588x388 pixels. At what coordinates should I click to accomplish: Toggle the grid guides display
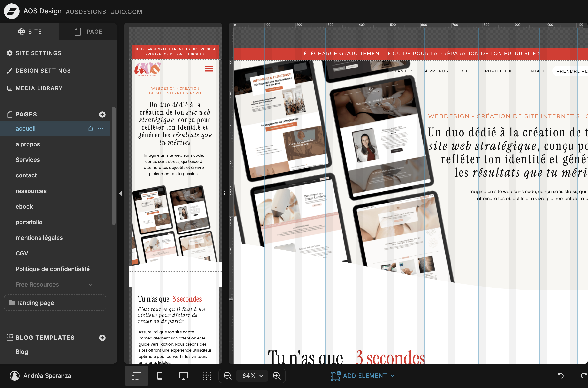tap(206, 376)
